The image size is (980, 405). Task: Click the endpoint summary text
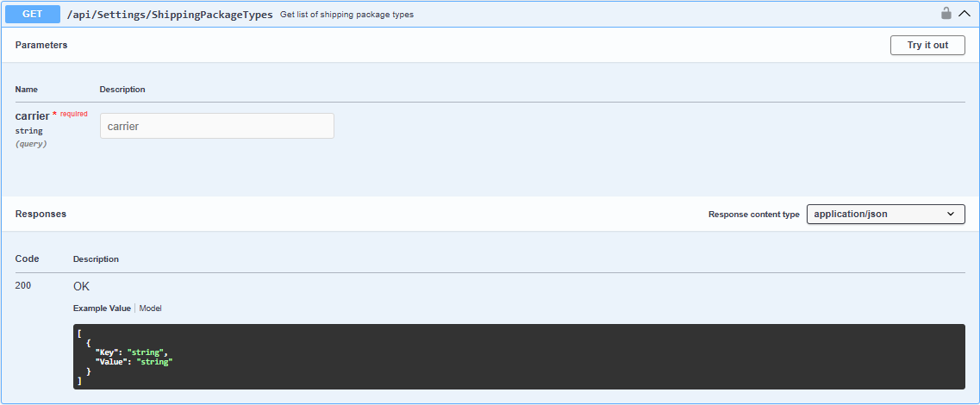click(x=346, y=15)
